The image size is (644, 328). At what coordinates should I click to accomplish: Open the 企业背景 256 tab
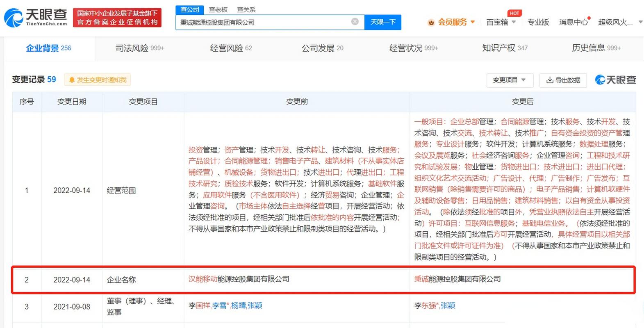pos(49,48)
